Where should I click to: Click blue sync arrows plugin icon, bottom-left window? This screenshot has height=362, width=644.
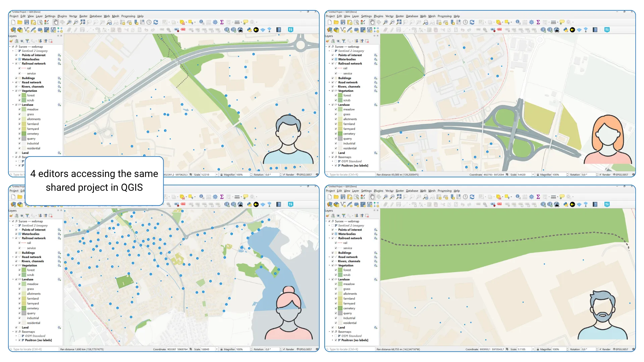(290, 204)
